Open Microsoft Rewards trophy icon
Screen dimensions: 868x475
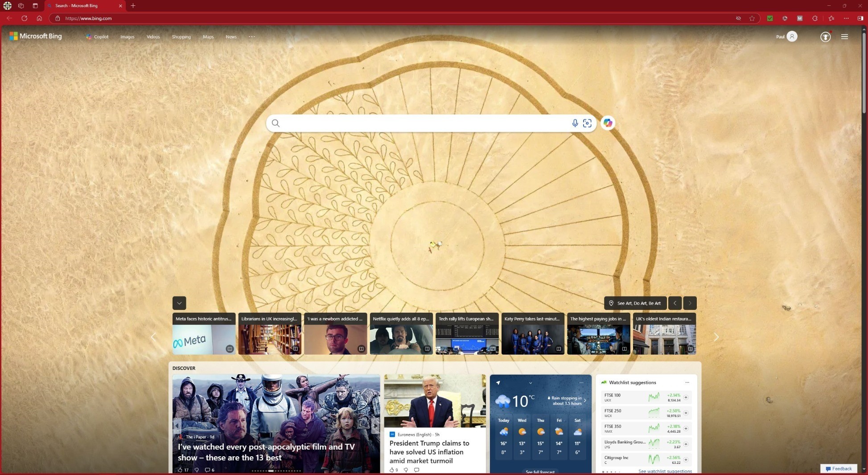(826, 37)
